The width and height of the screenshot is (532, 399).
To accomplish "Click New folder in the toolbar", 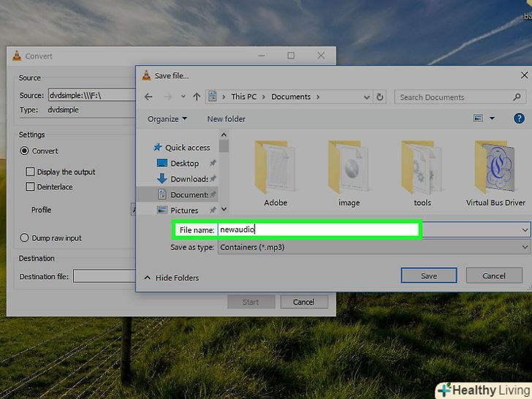I will pyautogui.click(x=226, y=119).
